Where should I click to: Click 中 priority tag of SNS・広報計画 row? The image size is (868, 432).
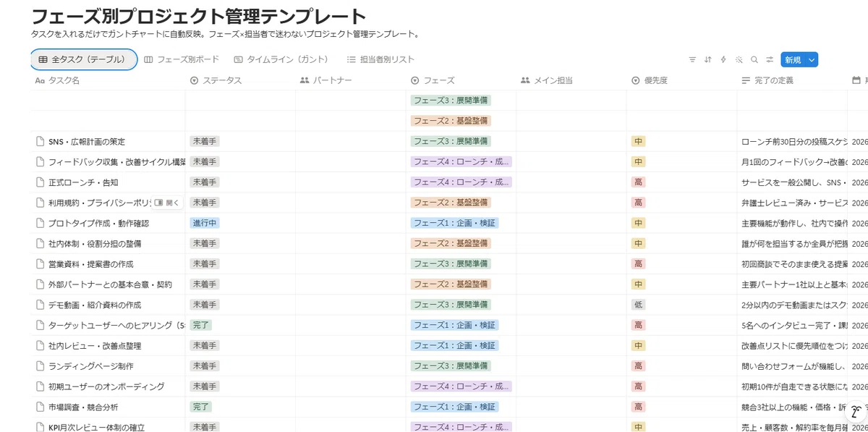638,141
